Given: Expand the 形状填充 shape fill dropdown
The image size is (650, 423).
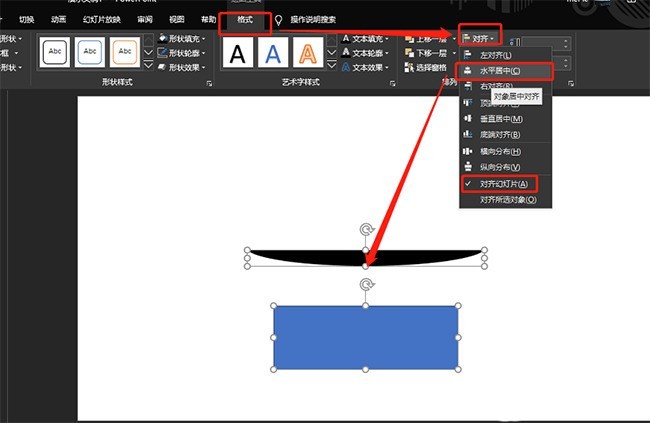Looking at the screenshot, I should tap(182, 39).
